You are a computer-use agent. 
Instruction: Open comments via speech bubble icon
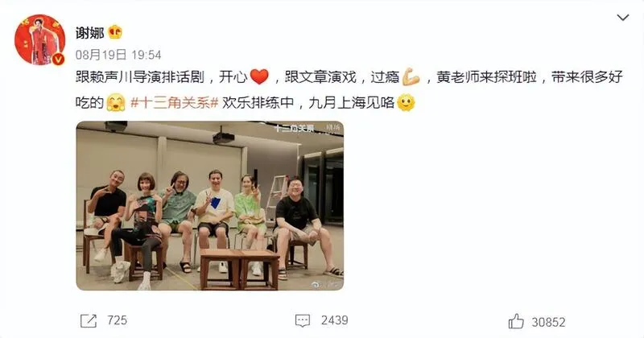303,321
